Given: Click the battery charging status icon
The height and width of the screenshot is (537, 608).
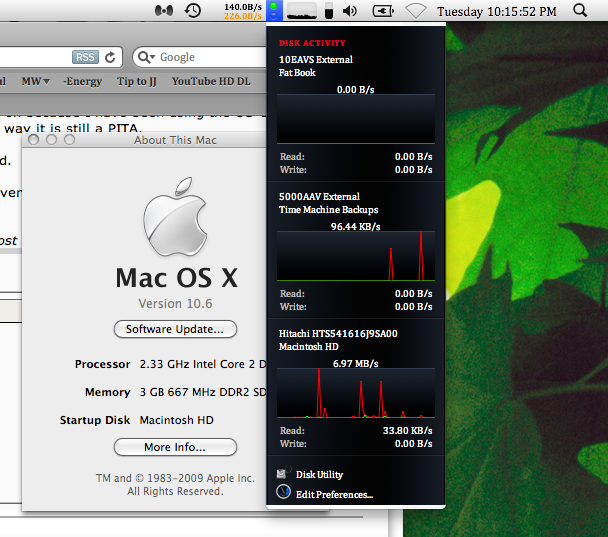Looking at the screenshot, I should coord(383,11).
